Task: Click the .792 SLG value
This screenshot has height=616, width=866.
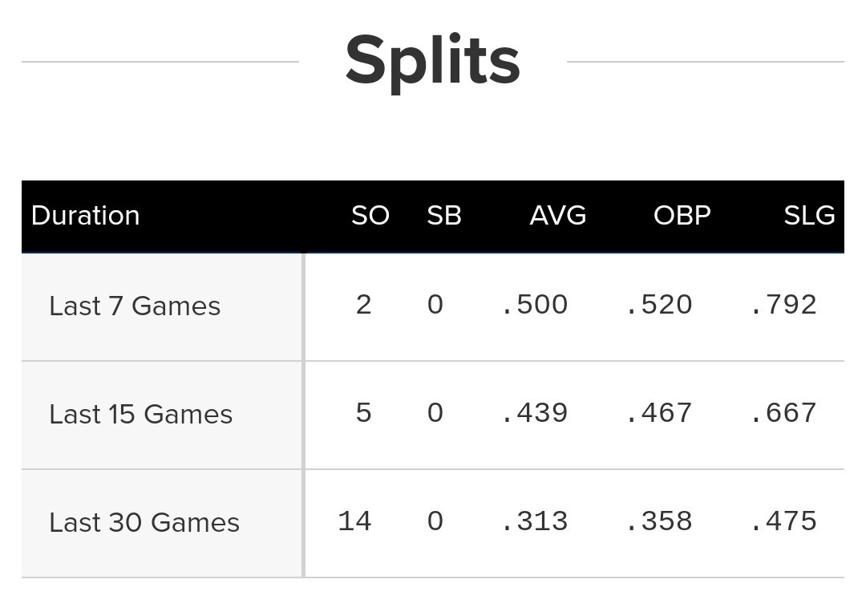Action: click(783, 305)
